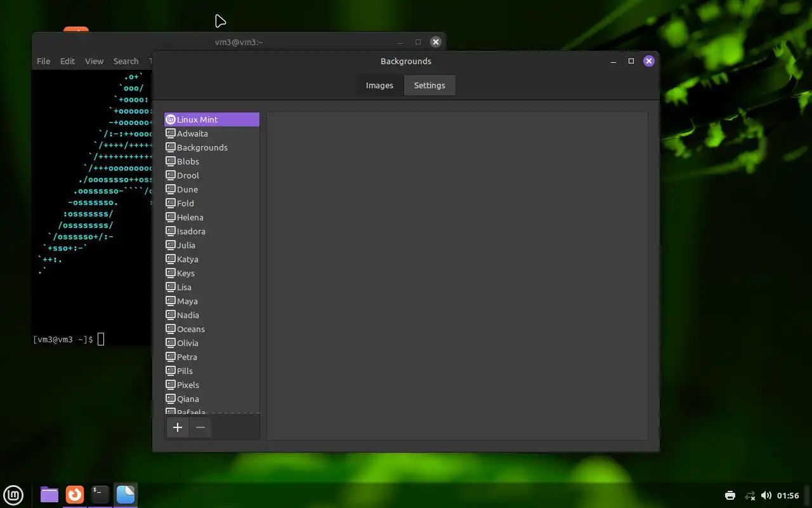
Task: Open the Fold collection
Action: pos(212,203)
